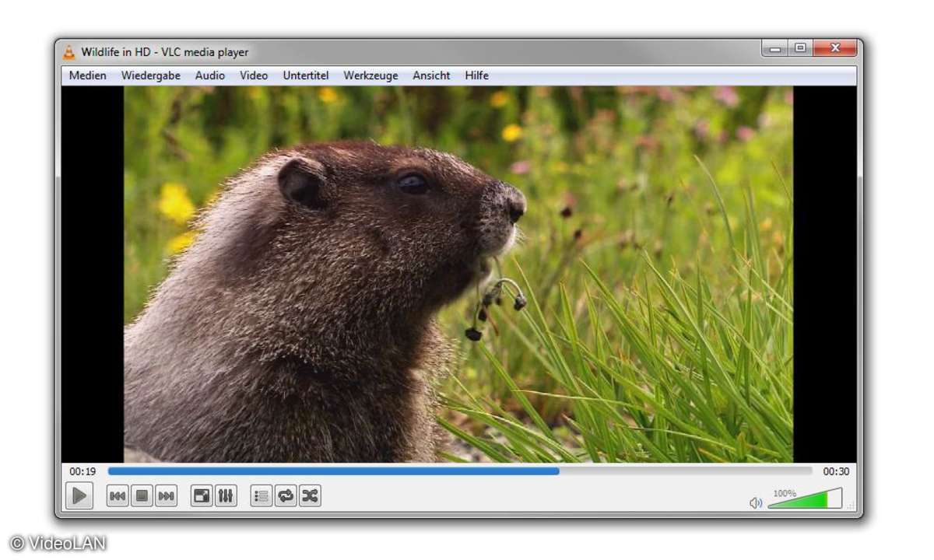The image size is (934, 560).
Task: Open the Audio menu
Action: click(x=210, y=75)
